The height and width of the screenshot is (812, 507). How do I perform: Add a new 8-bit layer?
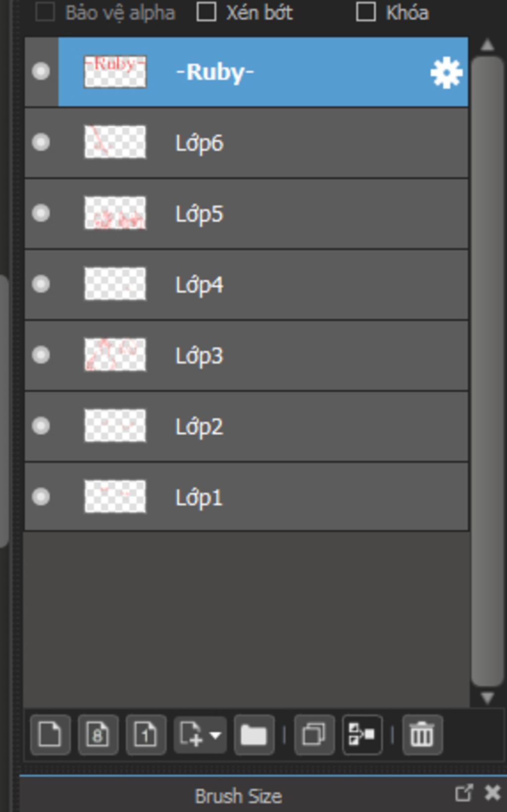pos(98,735)
